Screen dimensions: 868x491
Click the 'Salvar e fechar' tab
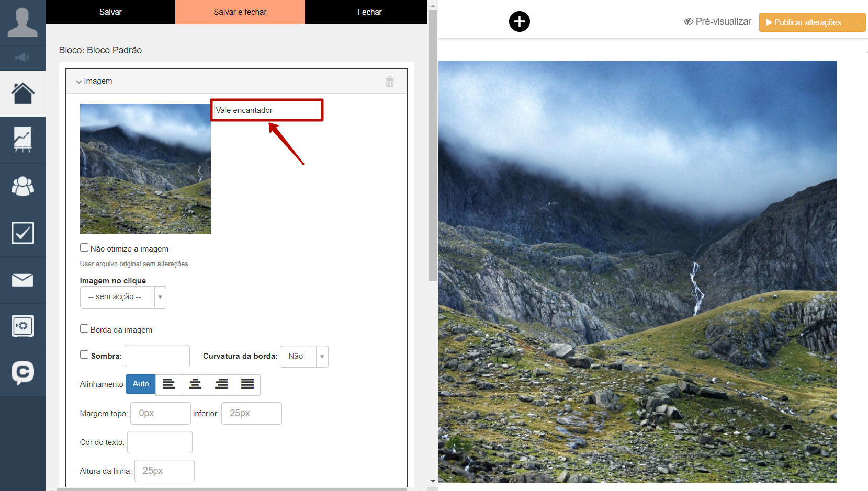(240, 12)
